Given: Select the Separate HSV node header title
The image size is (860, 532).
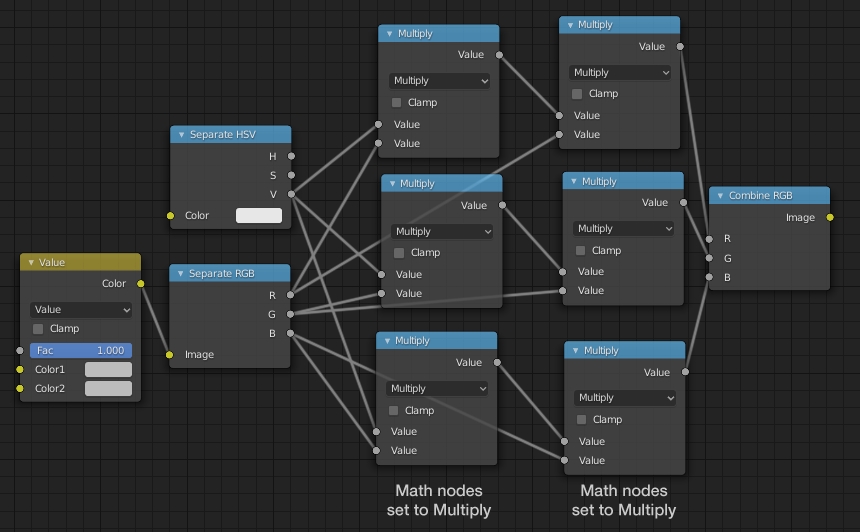Looking at the screenshot, I should (222, 135).
